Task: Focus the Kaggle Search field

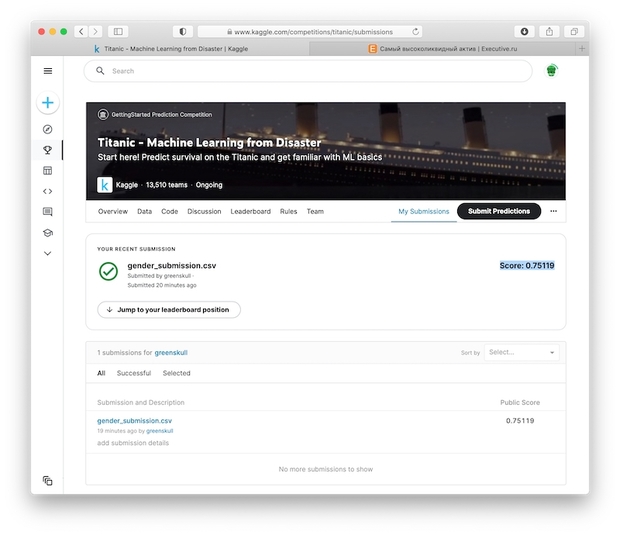Action: click(308, 71)
